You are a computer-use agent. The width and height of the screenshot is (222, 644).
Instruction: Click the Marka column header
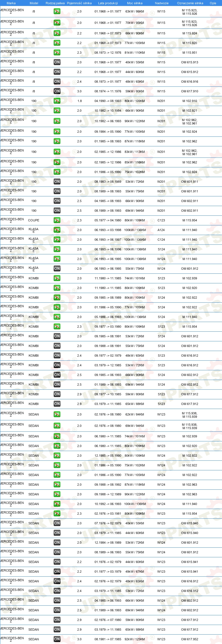pyautogui.click(x=11, y=3)
